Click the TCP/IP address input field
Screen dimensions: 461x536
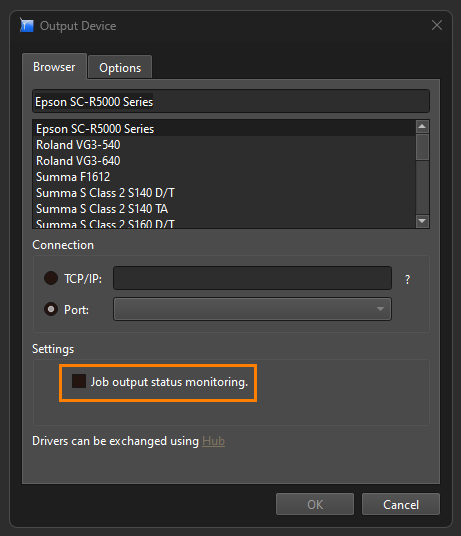253,278
